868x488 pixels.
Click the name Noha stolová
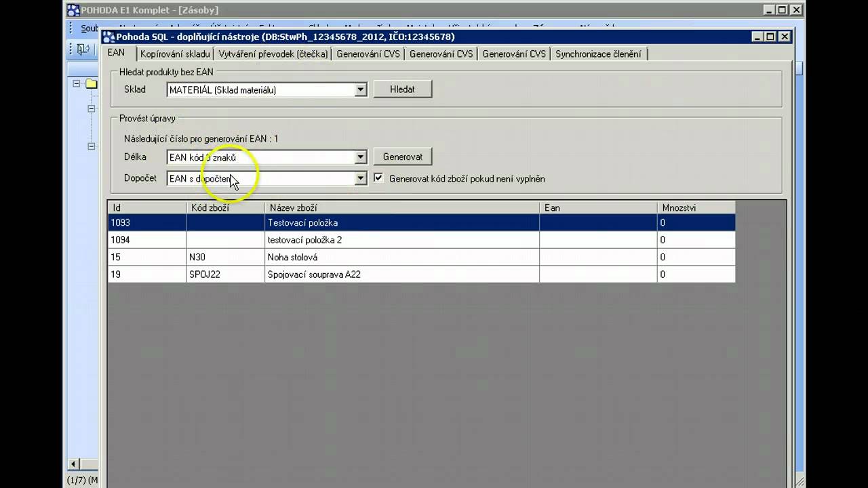[292, 258]
